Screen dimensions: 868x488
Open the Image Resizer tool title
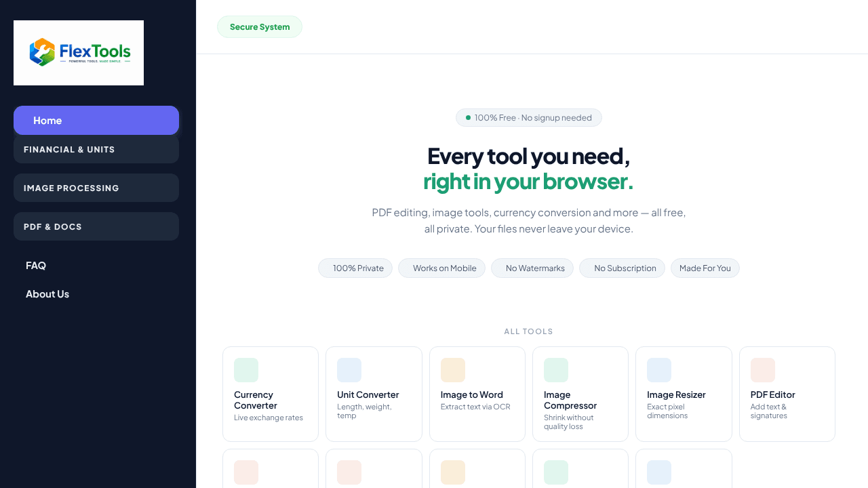point(676,394)
